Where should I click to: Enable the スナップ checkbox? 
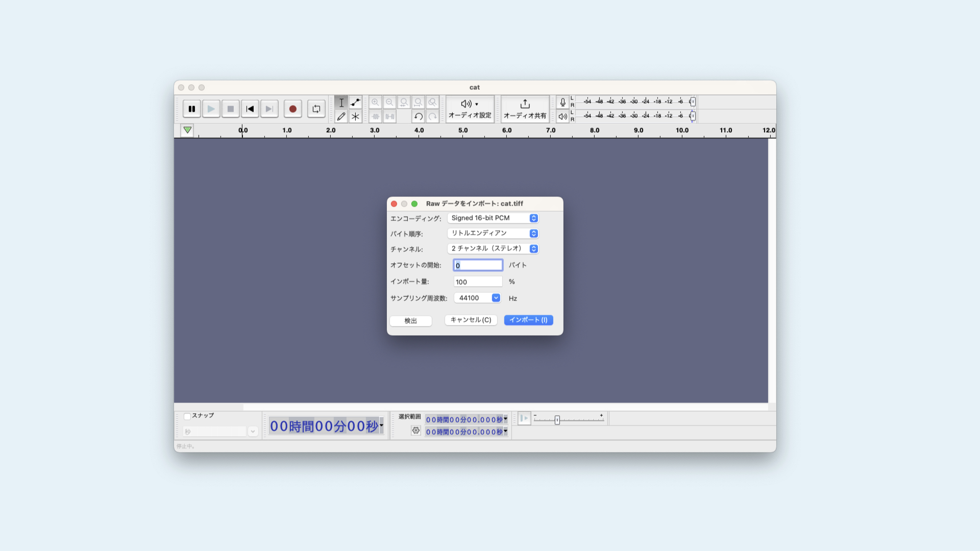(187, 416)
